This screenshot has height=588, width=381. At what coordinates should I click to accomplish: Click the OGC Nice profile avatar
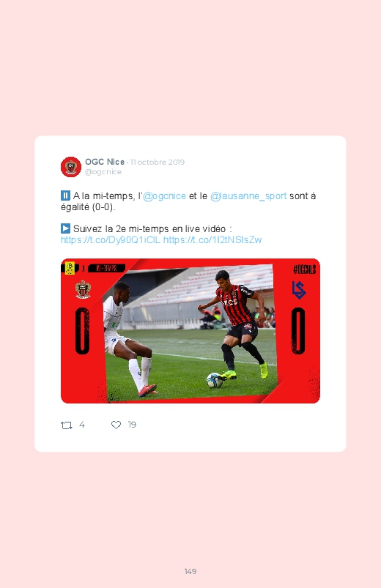point(71,167)
